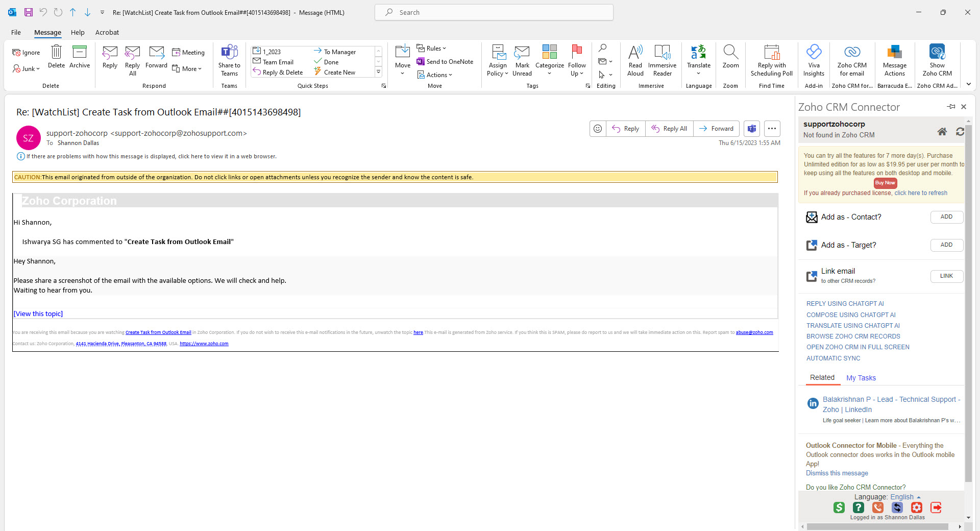Click ADD for Add as Target
Image resolution: width=980 pixels, height=531 pixels.
[946, 245]
